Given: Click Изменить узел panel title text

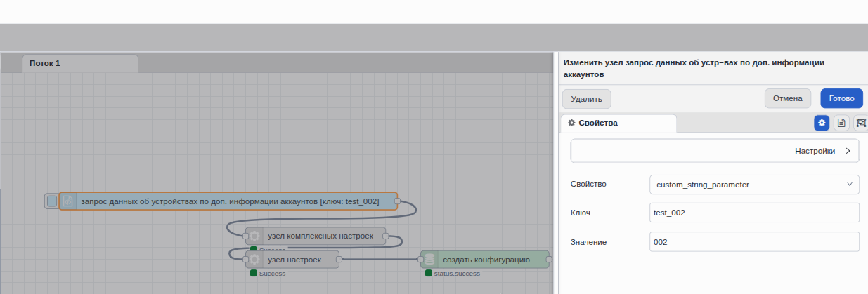Looking at the screenshot, I should [694, 68].
